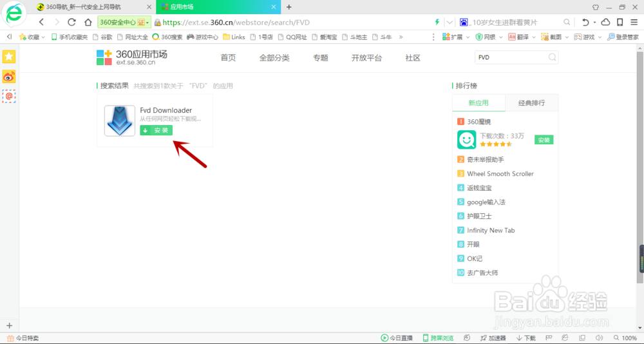Open the Weibo sidebar icon
This screenshot has width=644, height=344.
click(9, 77)
